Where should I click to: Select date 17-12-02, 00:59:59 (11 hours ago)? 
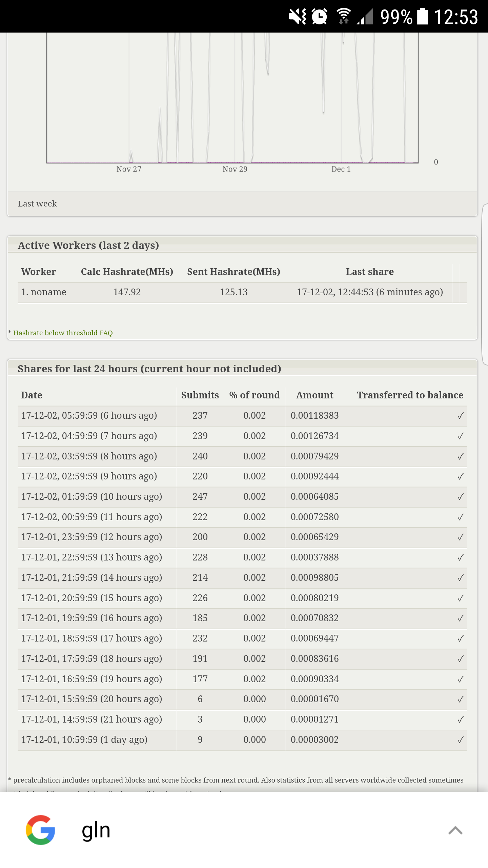tap(91, 517)
